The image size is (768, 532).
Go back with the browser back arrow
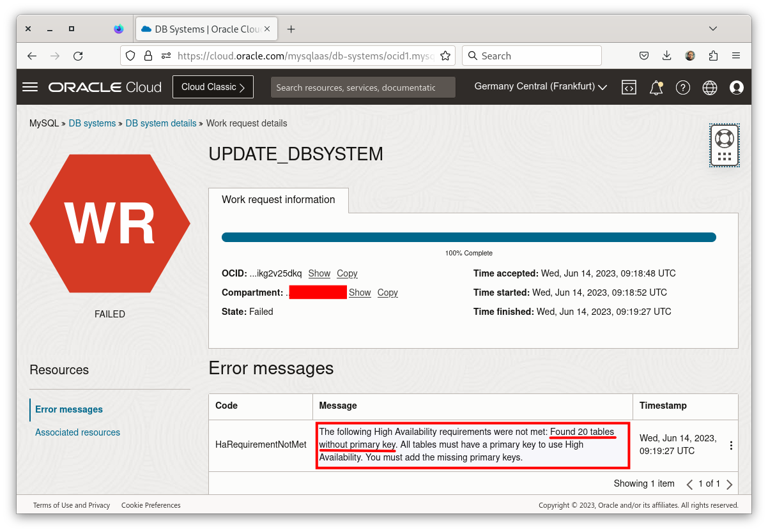point(32,56)
